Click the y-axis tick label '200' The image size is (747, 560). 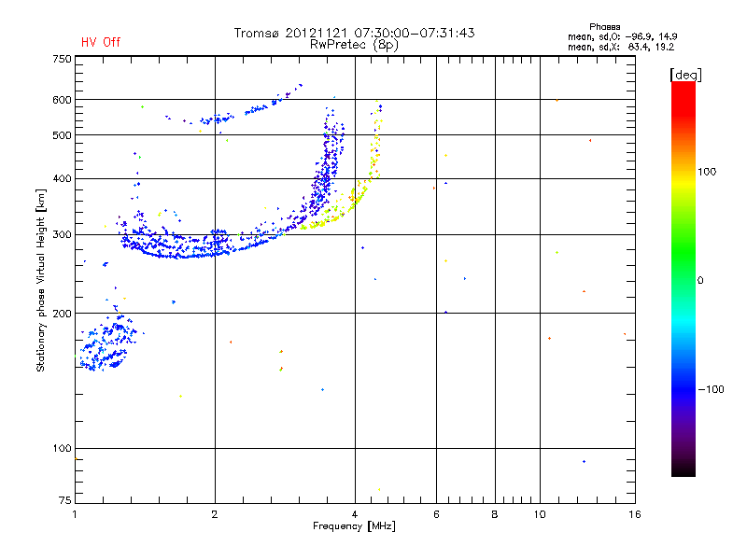tap(62, 314)
